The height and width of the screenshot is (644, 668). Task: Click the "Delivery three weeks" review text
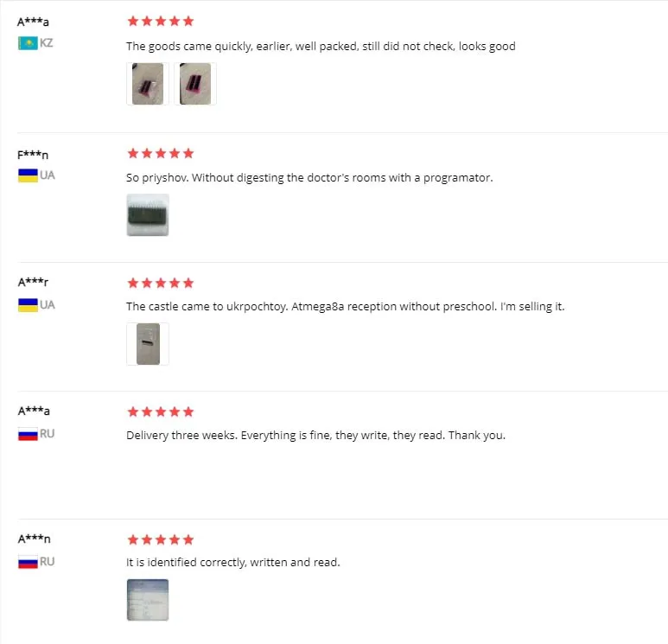pyautogui.click(x=315, y=435)
